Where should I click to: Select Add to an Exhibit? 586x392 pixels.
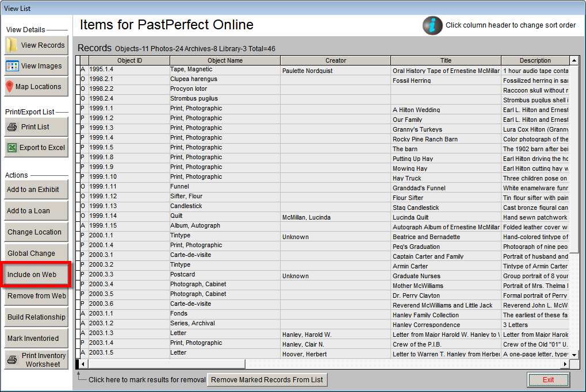[x=36, y=190]
